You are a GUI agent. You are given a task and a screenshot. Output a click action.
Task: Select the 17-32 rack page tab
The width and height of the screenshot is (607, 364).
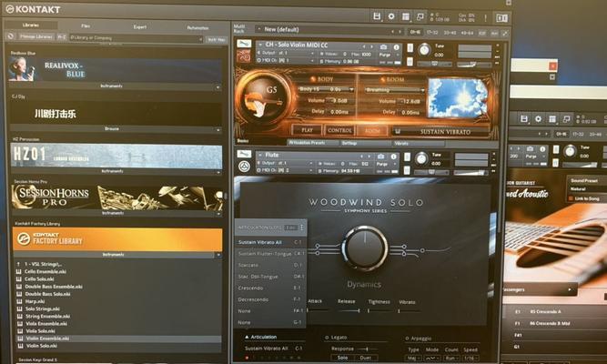coord(432,33)
